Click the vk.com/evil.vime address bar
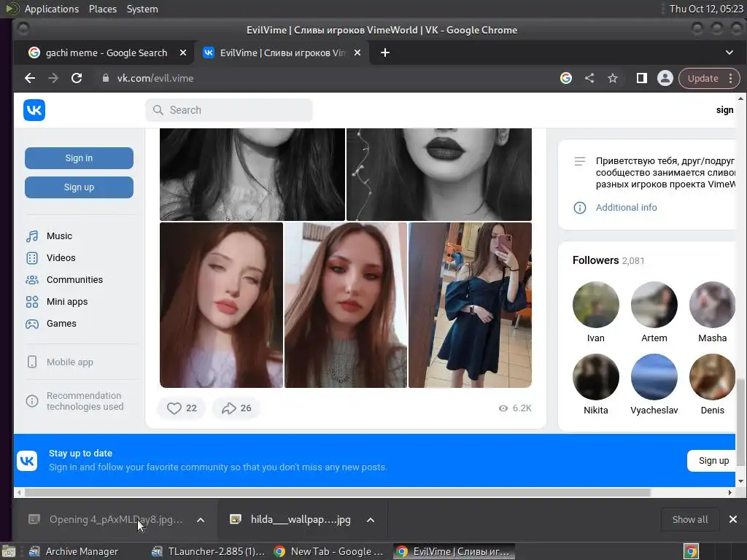The image size is (747, 560). (329, 78)
